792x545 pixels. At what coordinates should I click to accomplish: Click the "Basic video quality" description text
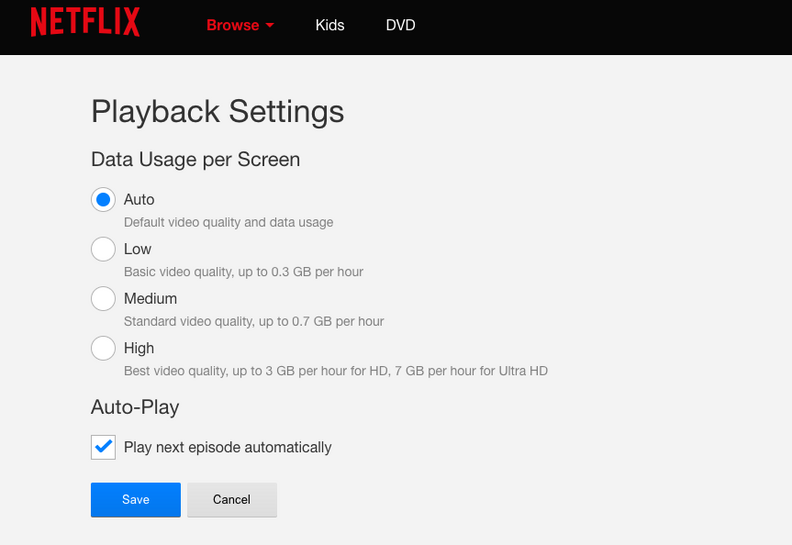point(243,272)
